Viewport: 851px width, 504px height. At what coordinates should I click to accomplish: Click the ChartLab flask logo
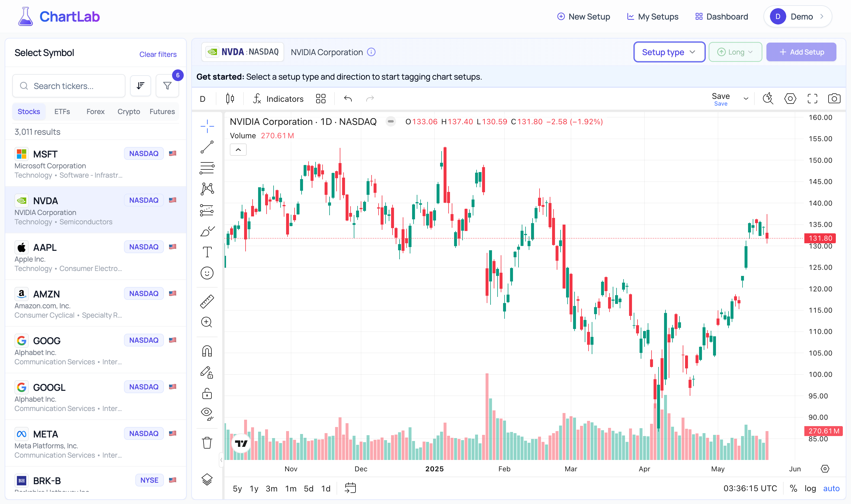25,16
